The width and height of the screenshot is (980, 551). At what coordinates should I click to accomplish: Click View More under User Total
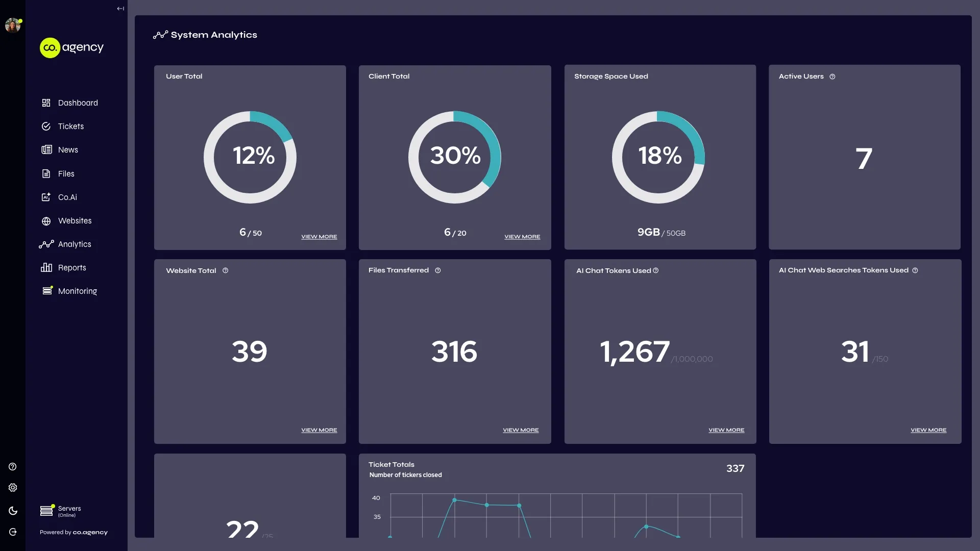[319, 236]
